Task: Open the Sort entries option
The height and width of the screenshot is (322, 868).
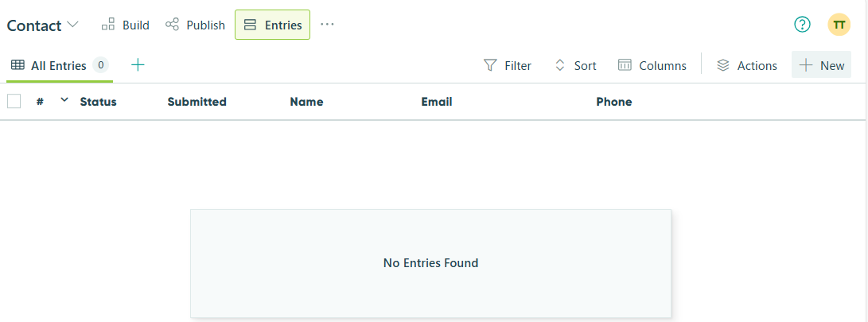Action: (x=575, y=65)
